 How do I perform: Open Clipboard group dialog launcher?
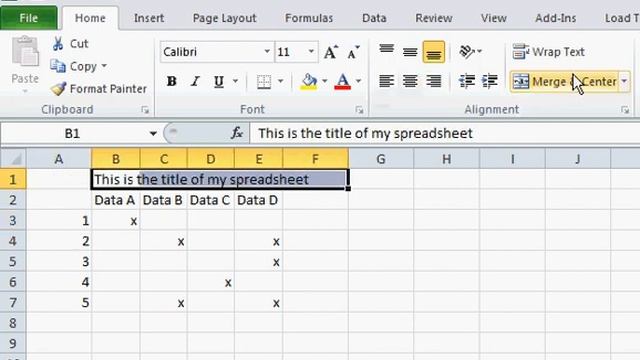(x=145, y=110)
